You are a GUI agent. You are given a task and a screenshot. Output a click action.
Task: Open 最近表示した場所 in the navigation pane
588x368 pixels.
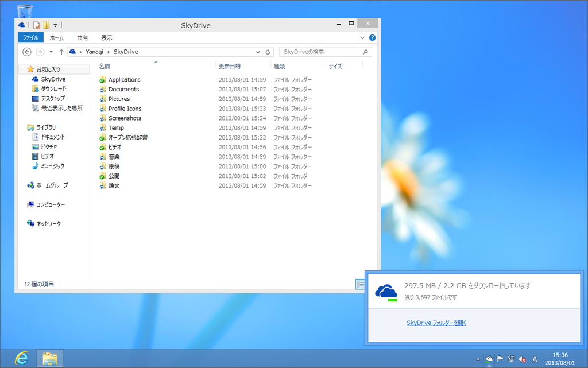point(61,108)
